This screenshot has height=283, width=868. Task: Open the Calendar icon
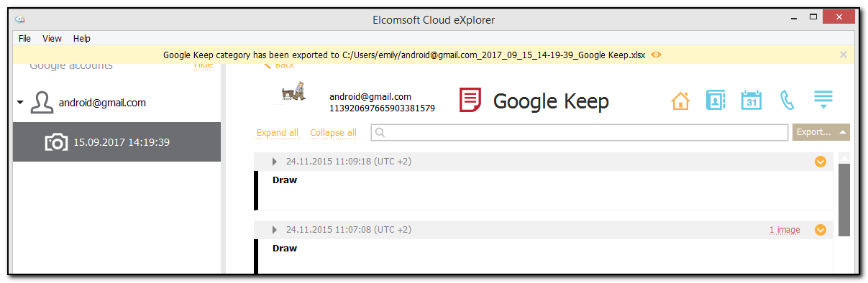pyautogui.click(x=751, y=101)
